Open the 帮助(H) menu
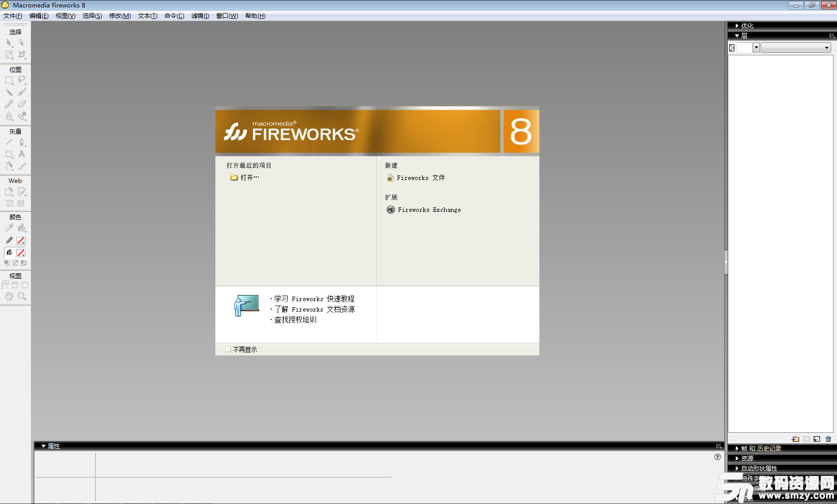 coord(255,16)
